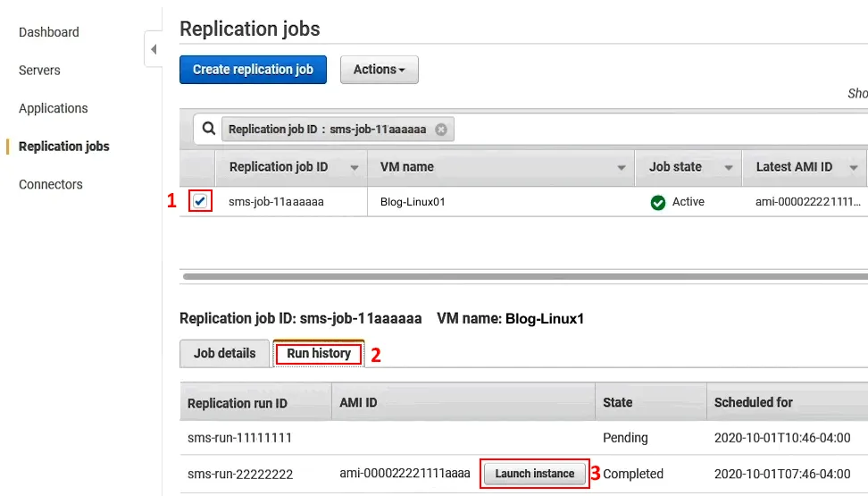Open the Job details tab
Viewport: 868px width, 496px height.
(224, 354)
